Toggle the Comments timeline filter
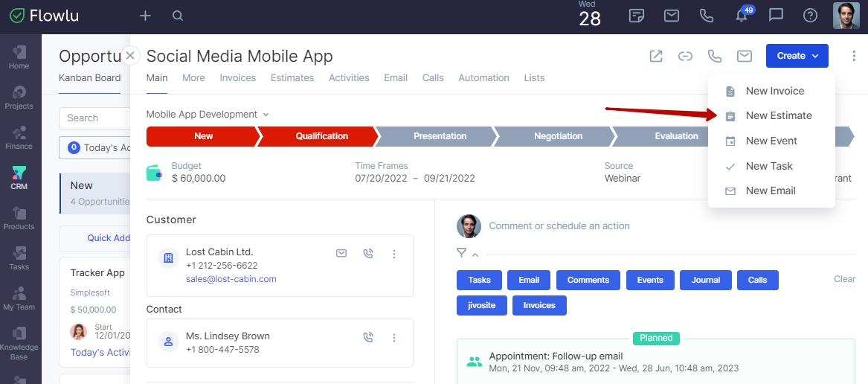 click(588, 281)
